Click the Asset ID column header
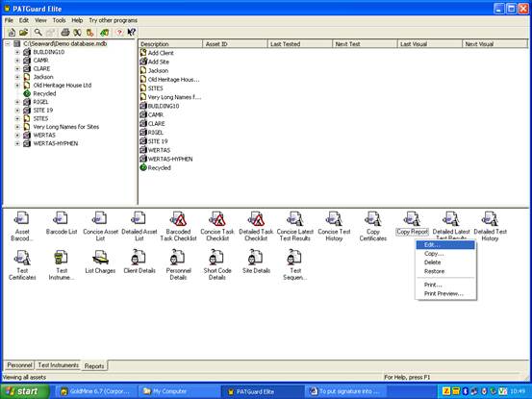The width and height of the screenshot is (532, 399). pos(235,44)
